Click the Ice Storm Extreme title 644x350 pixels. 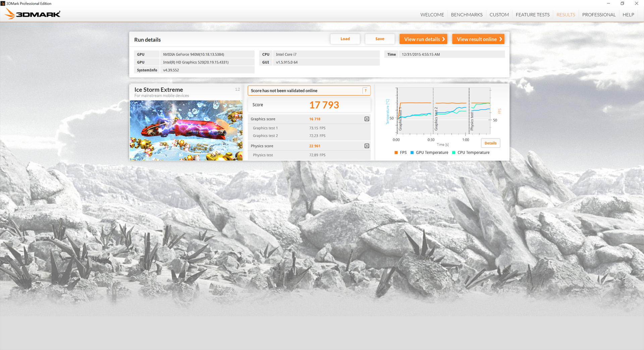click(x=159, y=90)
